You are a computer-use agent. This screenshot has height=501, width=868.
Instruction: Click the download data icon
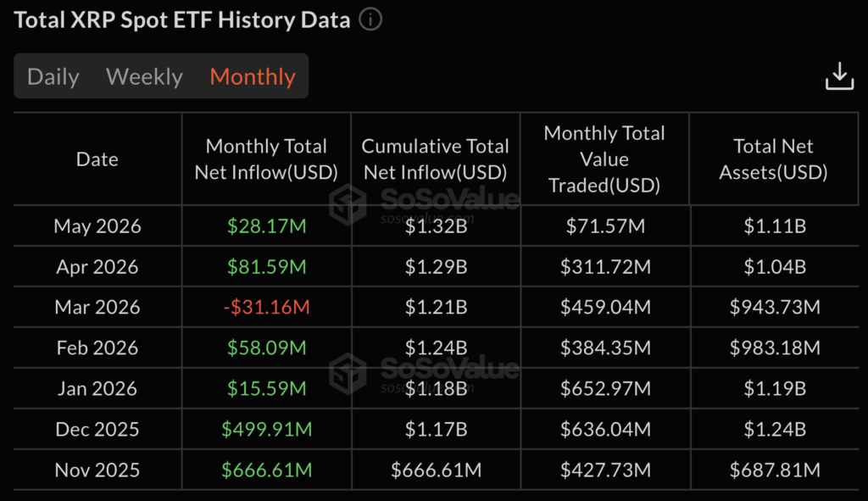(839, 75)
